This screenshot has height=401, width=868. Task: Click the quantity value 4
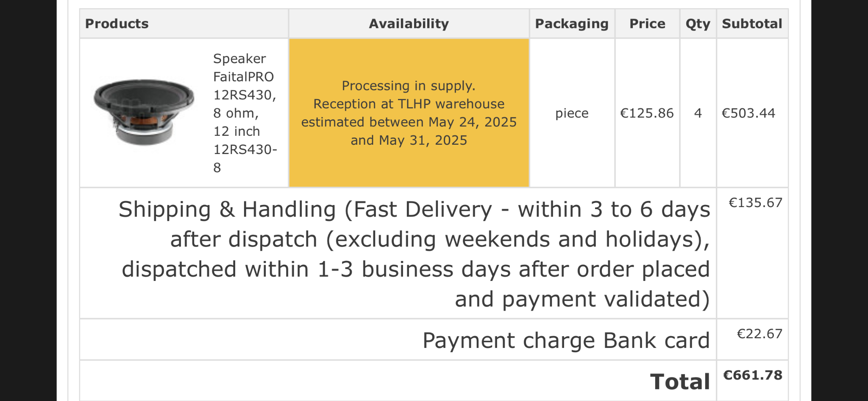[698, 113]
